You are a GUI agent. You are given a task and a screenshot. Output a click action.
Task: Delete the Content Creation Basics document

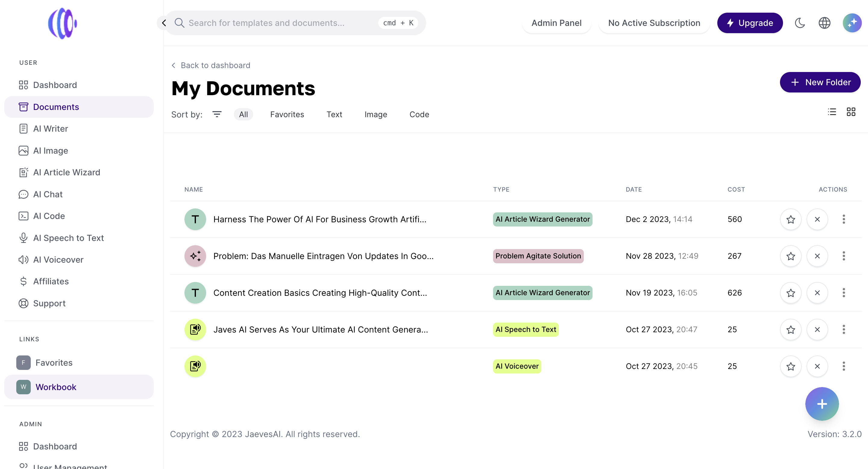[x=817, y=292]
